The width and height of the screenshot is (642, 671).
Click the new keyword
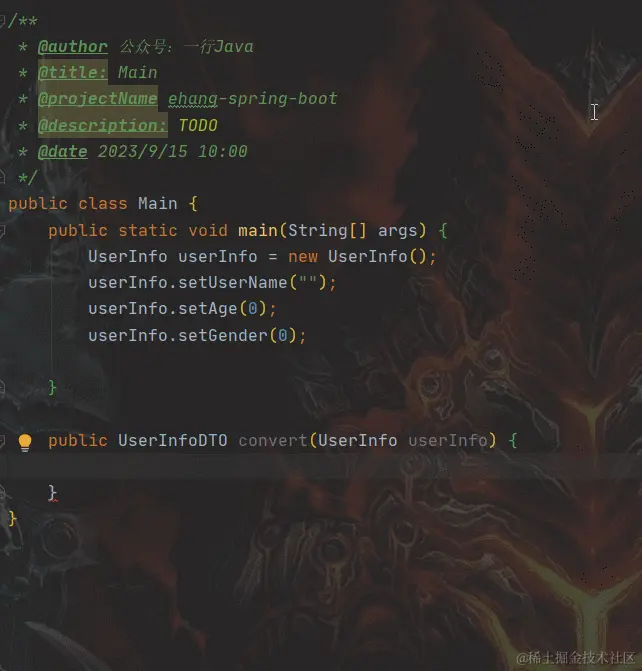(303, 257)
